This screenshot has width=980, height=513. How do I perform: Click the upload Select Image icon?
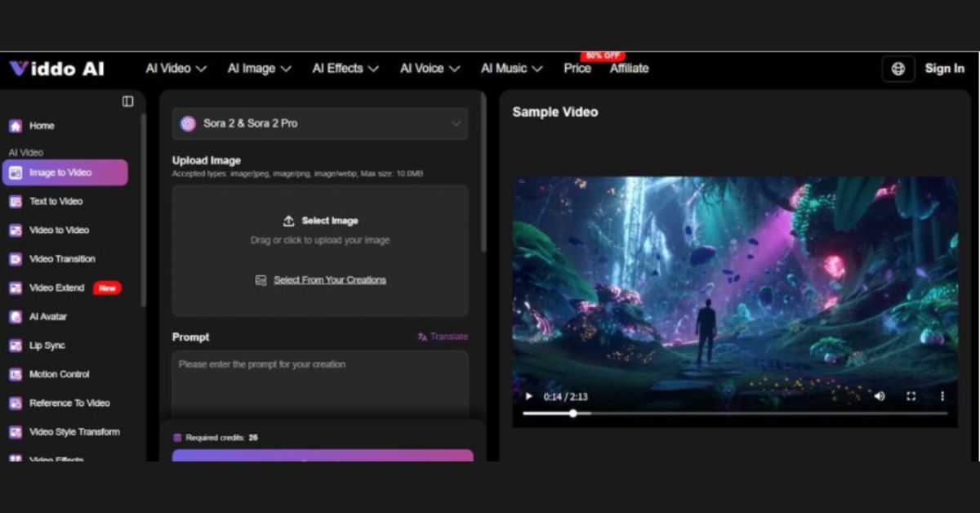(x=288, y=221)
